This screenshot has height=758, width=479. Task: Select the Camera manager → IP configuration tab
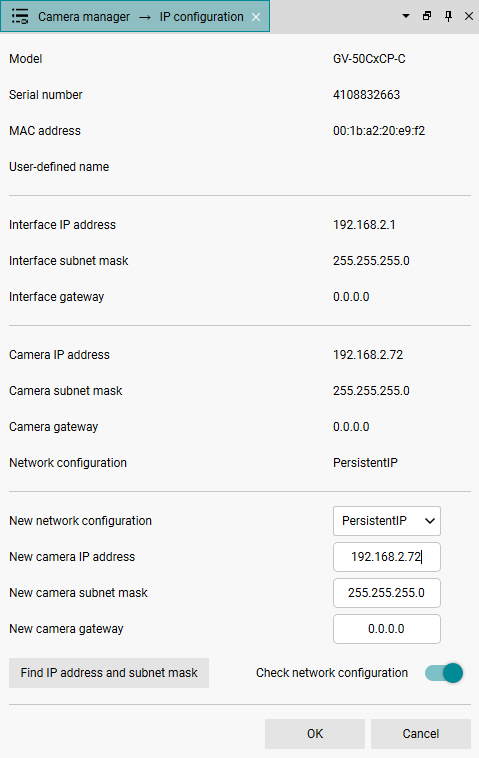135,16
